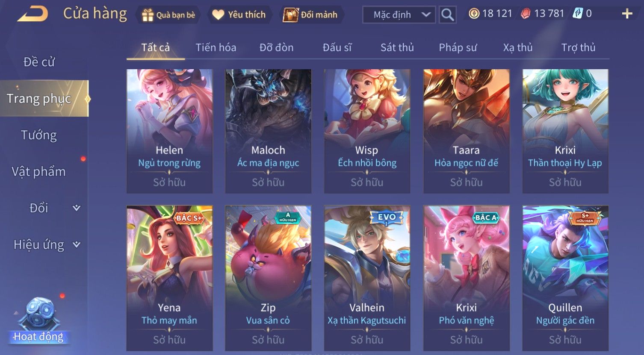644x355 pixels.
Task: Tap the red ruby gem balance icon
Action: (x=526, y=14)
